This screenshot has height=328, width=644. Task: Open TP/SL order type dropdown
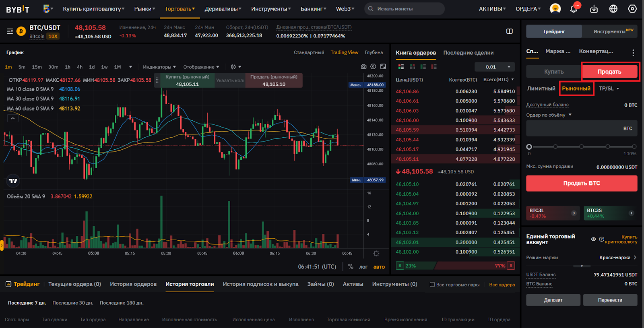click(609, 89)
